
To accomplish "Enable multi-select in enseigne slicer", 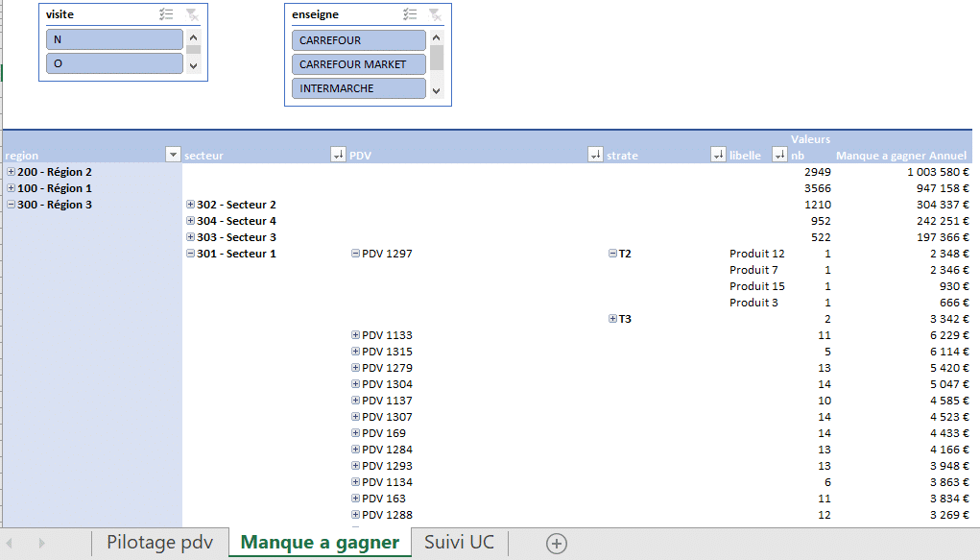I will pos(411,14).
